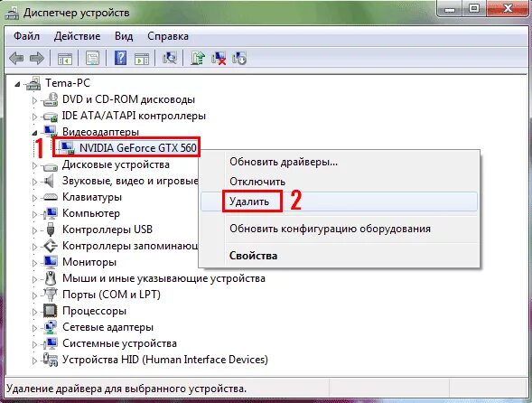Click the Мыши mouse icon

coord(51,278)
